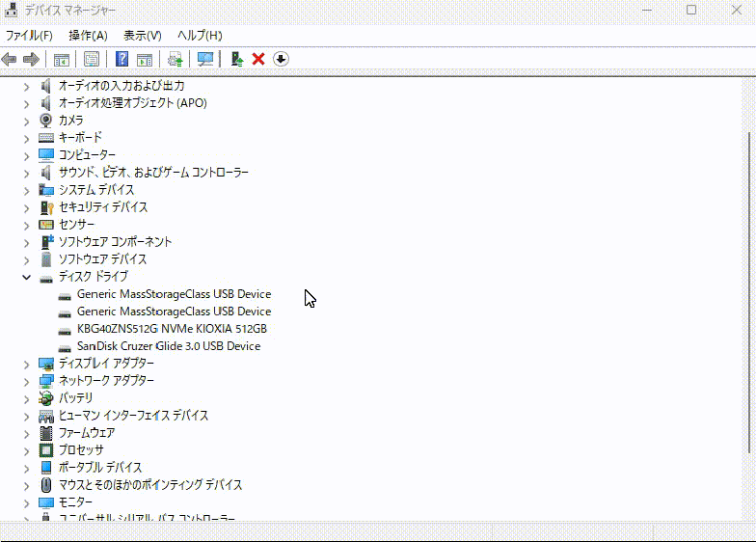This screenshot has height=542, width=756.
Task: Select the firmware category icon
Action: coord(46,433)
